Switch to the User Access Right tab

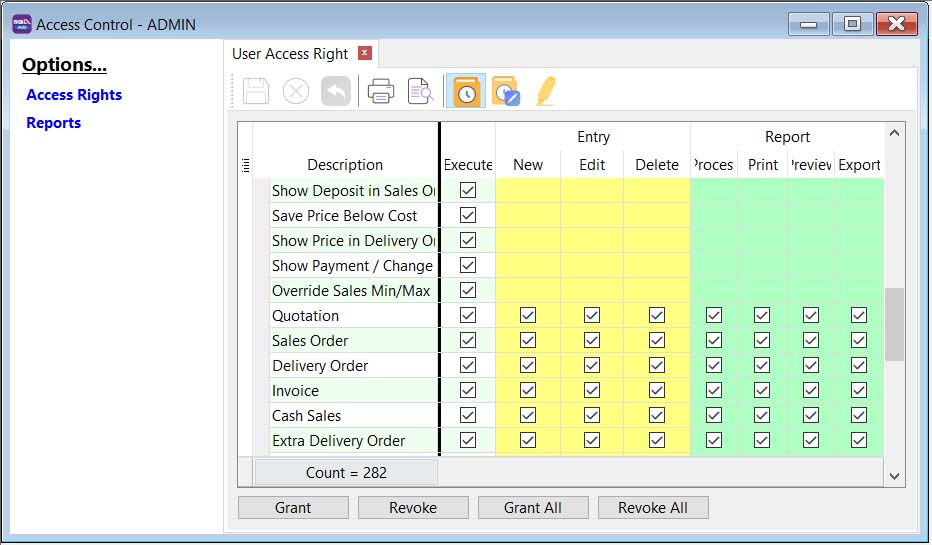[x=290, y=54]
